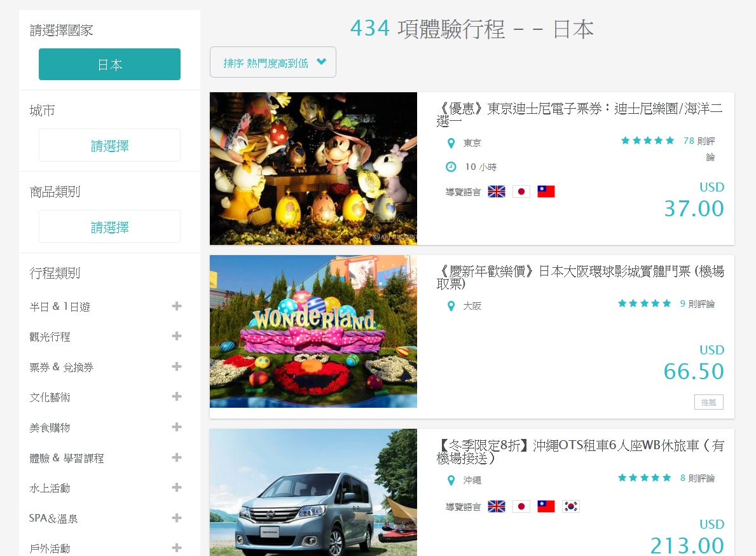Viewport: 756px width, 556px height.
Task: Select the 水上活動 category label
Action: [x=50, y=488]
